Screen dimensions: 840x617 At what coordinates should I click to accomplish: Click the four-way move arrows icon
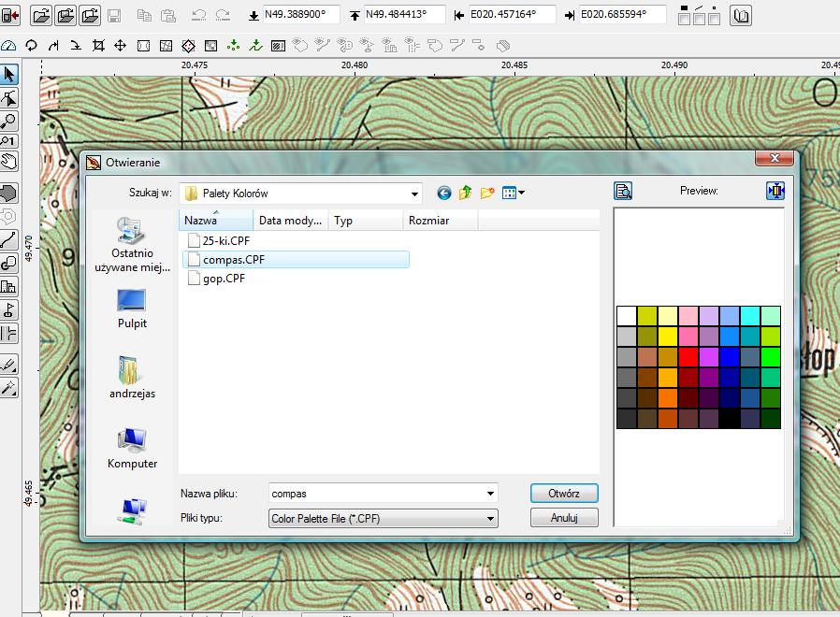coord(121,46)
